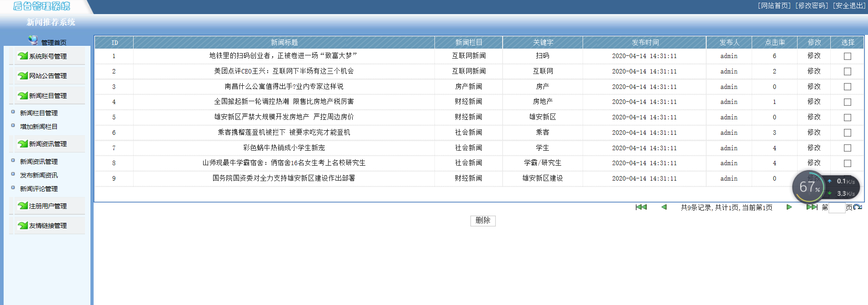The image size is (868, 305).
Task: Tick checkbox for news row 1 地铁里的扫码创业者
Action: point(847,56)
